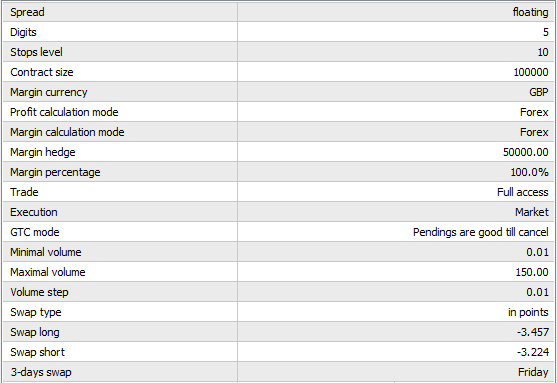Screen dimensions: 557x383
Task: Select Contract size value 100000
Action: pos(531,72)
